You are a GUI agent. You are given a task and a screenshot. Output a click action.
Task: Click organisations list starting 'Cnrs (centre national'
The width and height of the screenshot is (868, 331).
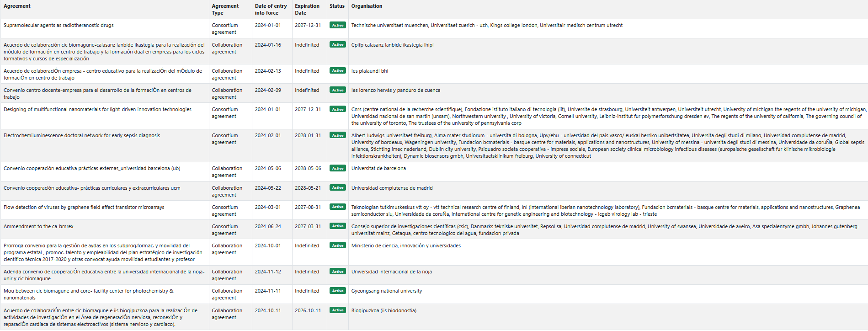point(609,116)
